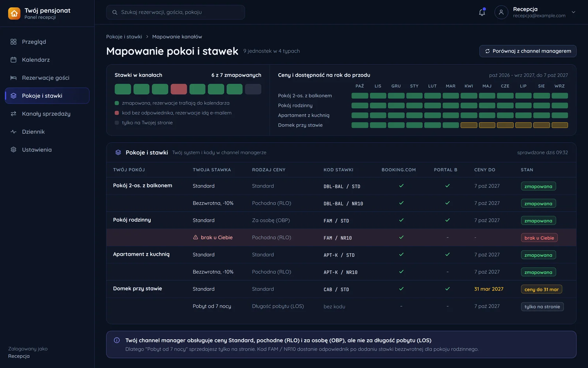Click the dark gray site-only rate swatch

click(x=253, y=89)
